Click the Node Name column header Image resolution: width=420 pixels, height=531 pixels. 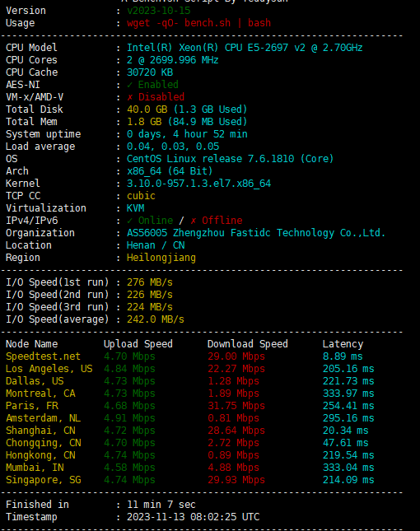coord(32,344)
